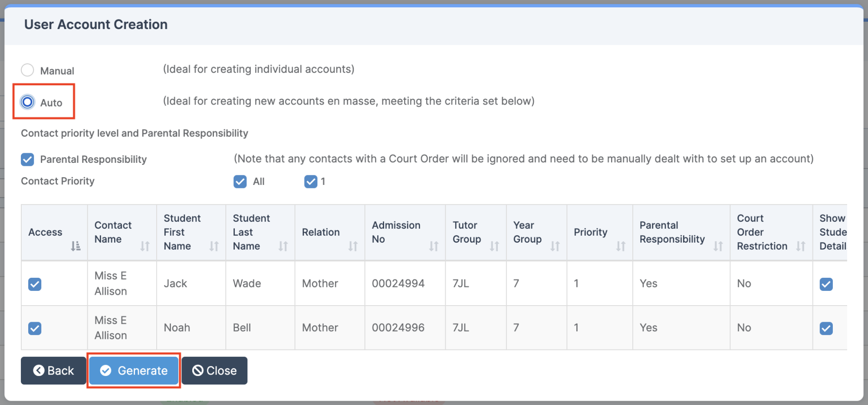The image size is (868, 405).
Task: Toggle contact priority 1 checkbox
Action: coord(311,181)
